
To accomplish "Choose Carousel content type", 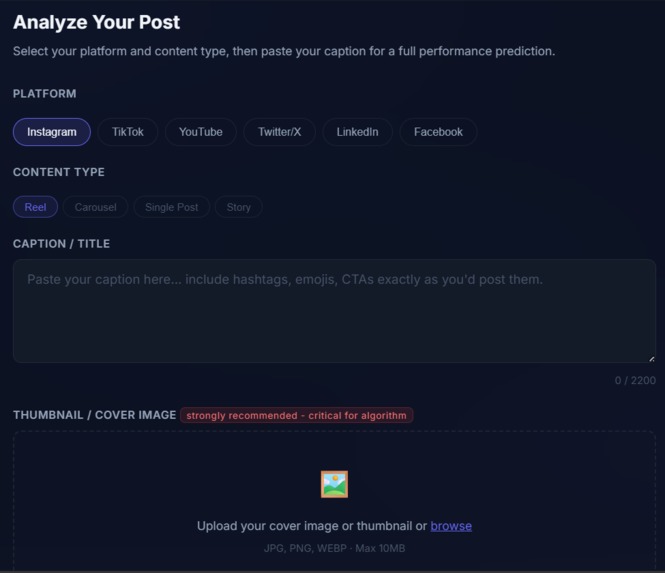I will click(x=95, y=207).
